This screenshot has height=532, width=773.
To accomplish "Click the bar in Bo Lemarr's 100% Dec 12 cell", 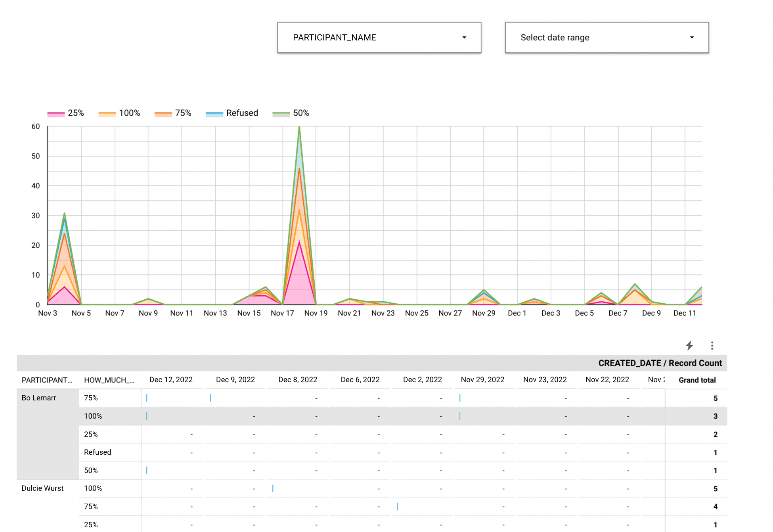I will pos(147,416).
